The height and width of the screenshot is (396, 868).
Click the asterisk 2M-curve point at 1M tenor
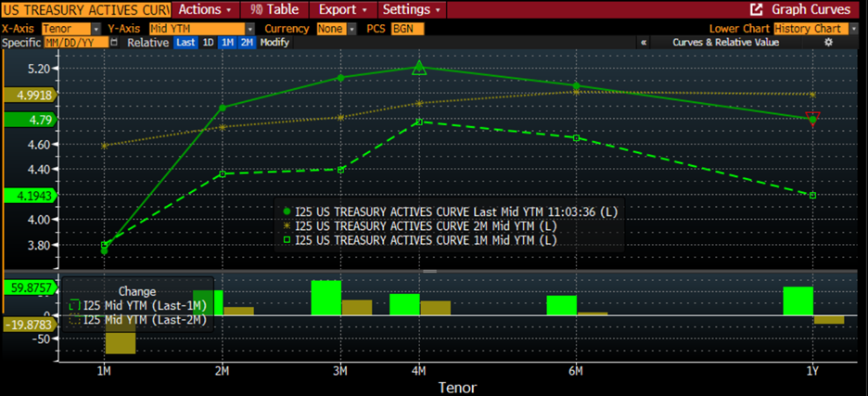pyautogui.click(x=104, y=146)
